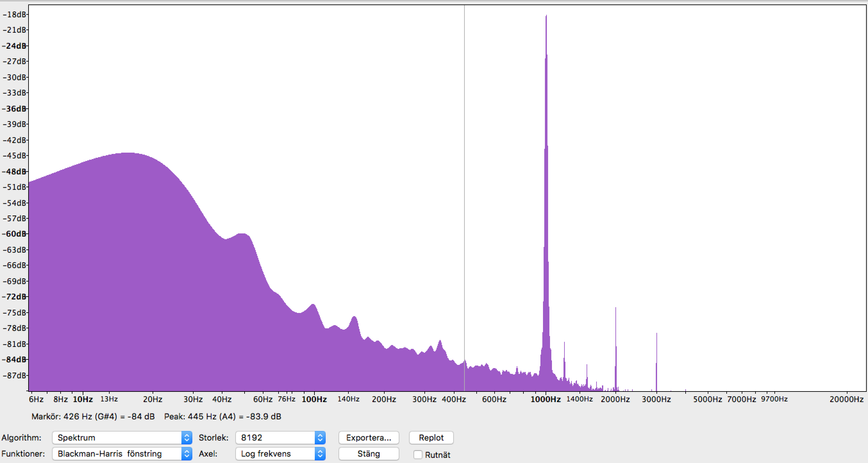The height and width of the screenshot is (463, 868).
Task: Open the Axel dropdown showing Log frekvens
Action: click(280, 454)
